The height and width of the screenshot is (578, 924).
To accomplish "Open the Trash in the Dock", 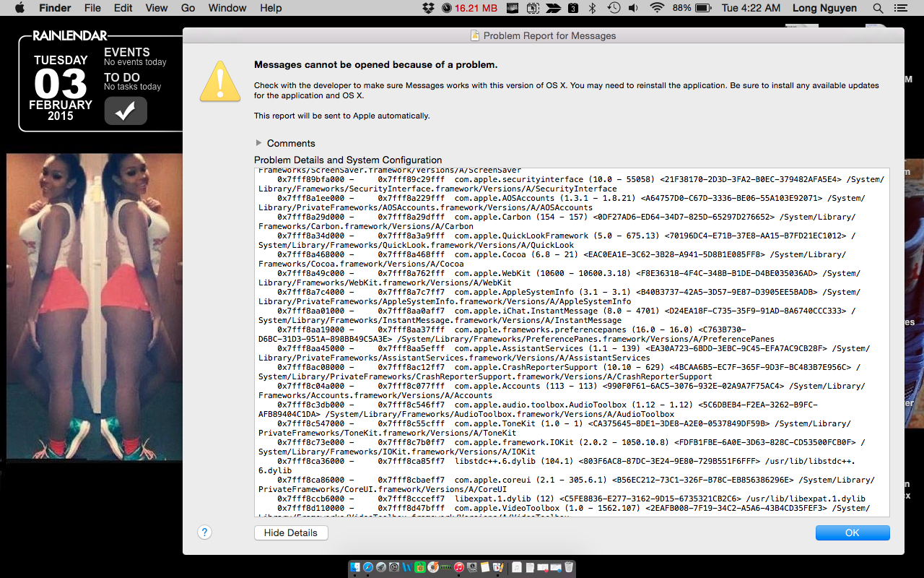I will coord(569,567).
